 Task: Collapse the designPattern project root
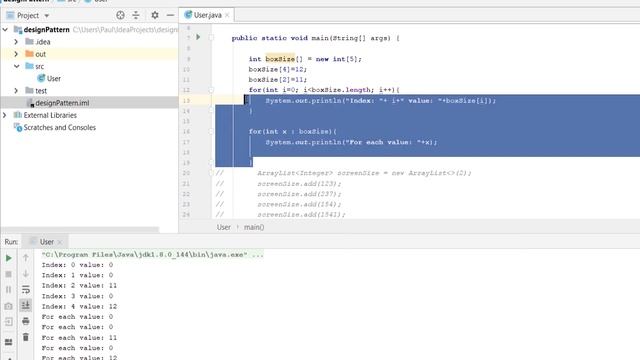tap(5, 29)
